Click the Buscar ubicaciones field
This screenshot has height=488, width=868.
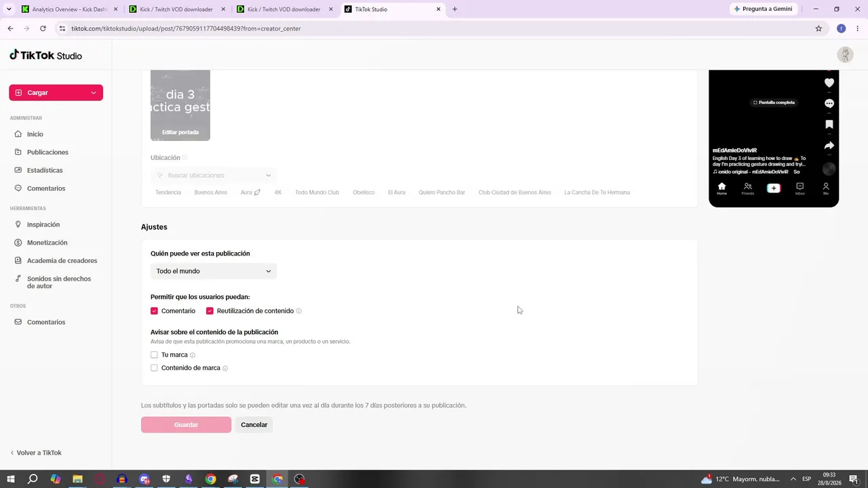(x=214, y=176)
